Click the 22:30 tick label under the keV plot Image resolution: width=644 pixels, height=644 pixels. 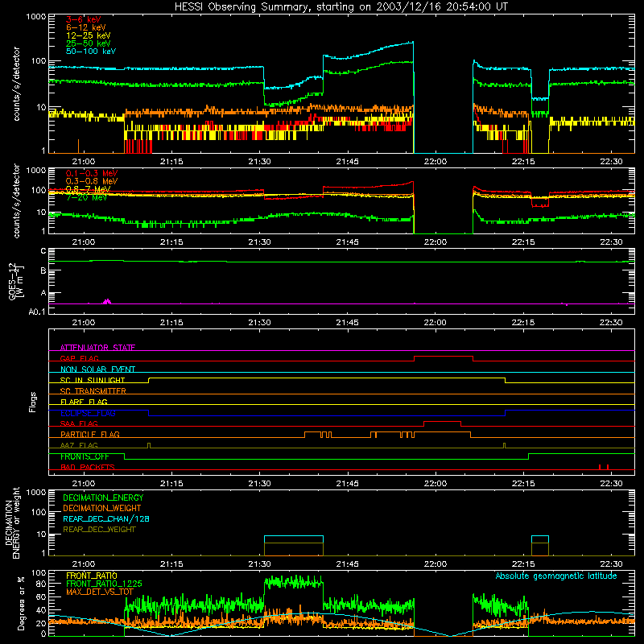tap(611, 162)
